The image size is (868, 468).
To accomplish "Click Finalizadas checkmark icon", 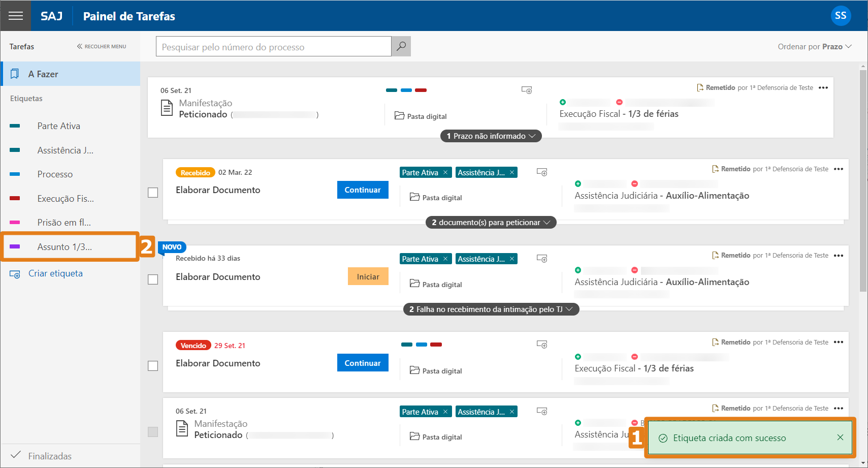I will [16, 455].
